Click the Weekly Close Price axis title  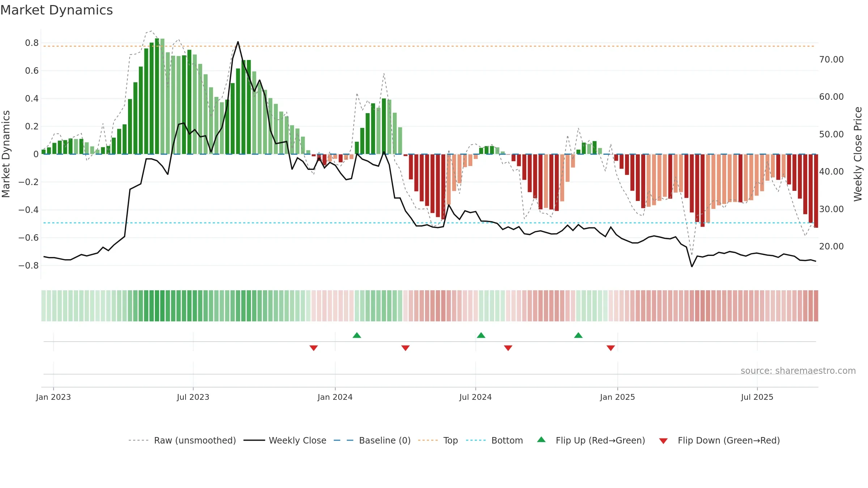point(858,154)
